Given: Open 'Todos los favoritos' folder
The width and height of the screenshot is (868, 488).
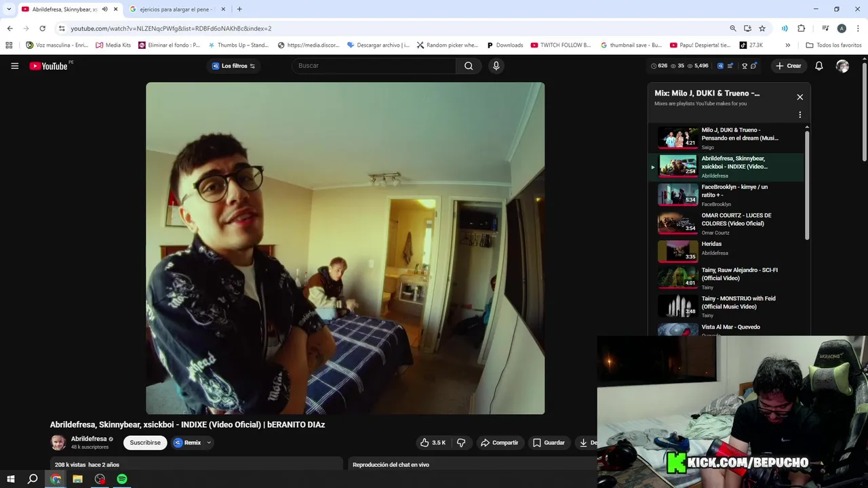Looking at the screenshot, I should (x=833, y=45).
